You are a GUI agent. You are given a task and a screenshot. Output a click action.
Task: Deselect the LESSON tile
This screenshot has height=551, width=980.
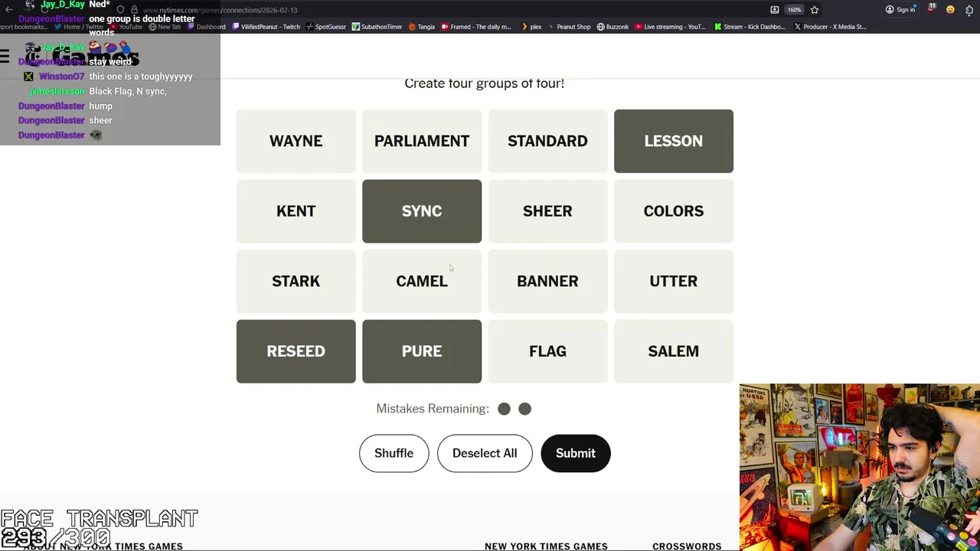point(674,141)
